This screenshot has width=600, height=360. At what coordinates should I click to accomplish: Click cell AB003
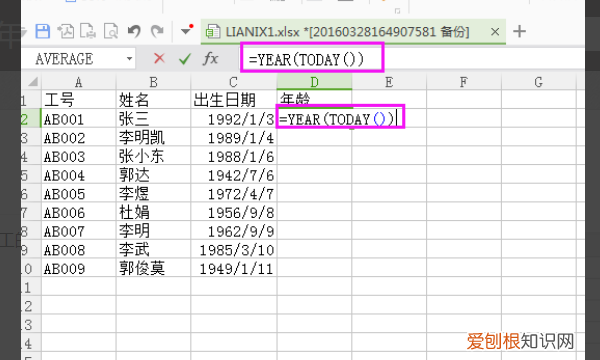pos(78,156)
